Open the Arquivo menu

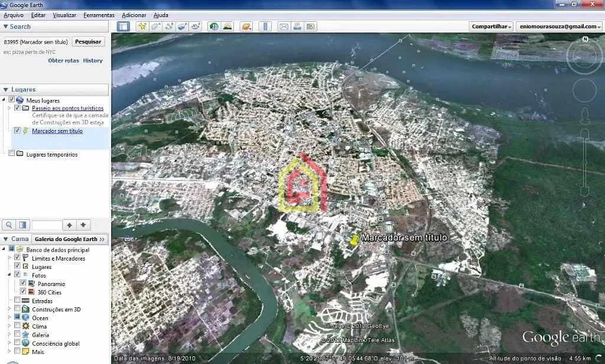coord(14,15)
